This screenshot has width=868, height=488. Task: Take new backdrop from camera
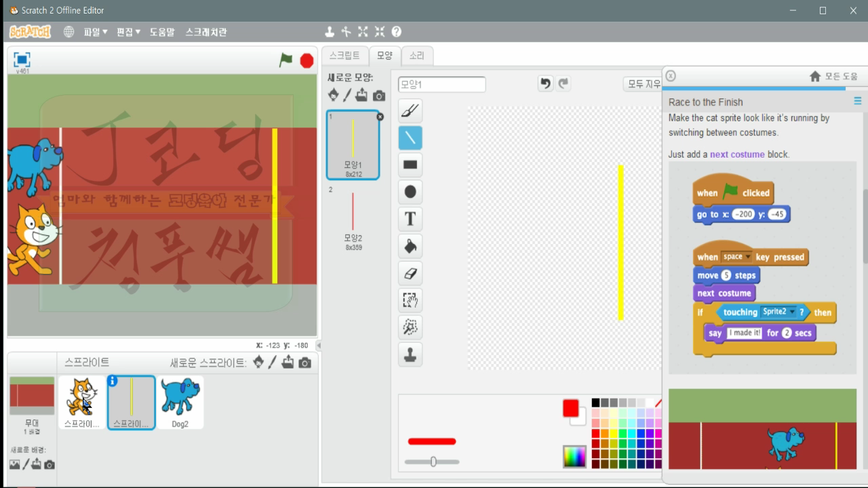click(x=49, y=464)
